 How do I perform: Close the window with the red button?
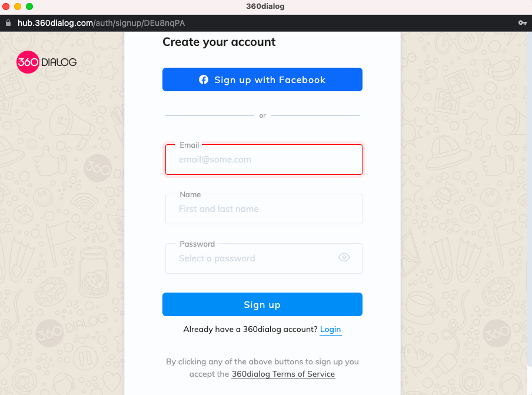tap(6, 6)
